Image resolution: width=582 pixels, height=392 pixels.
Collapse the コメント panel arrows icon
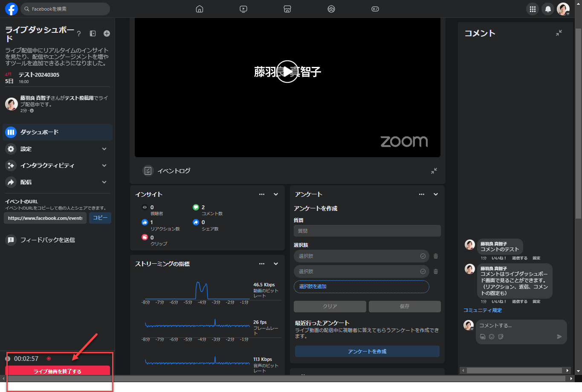pyautogui.click(x=559, y=33)
